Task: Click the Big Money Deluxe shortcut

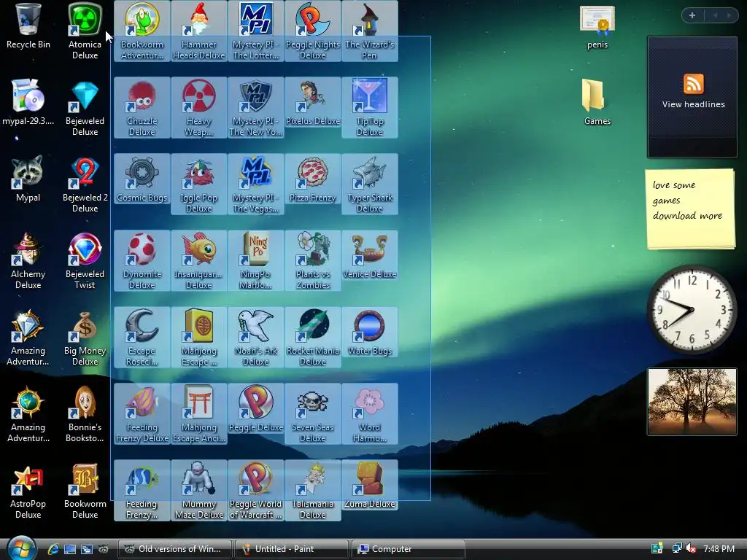Action: pyautogui.click(x=85, y=338)
